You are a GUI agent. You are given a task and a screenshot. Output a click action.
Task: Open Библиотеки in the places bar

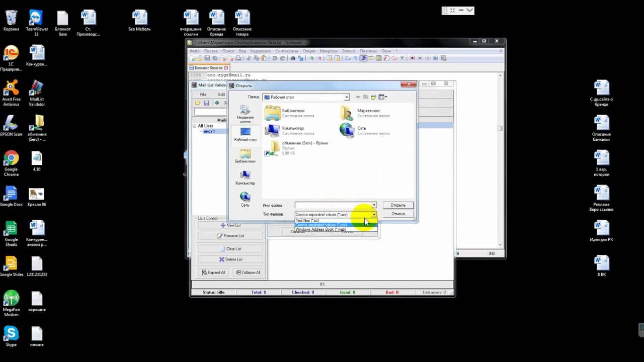click(x=245, y=156)
